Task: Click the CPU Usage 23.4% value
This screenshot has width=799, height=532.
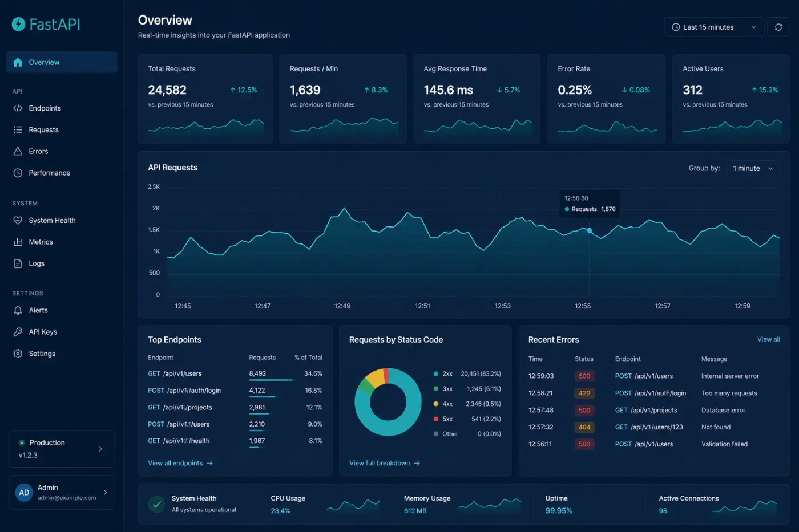Action: point(280,511)
